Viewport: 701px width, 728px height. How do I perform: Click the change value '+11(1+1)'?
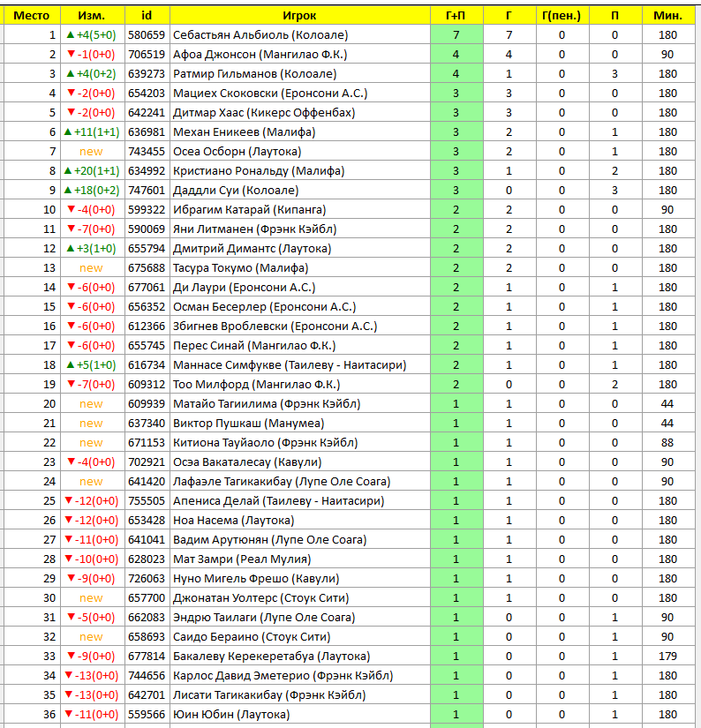click(x=92, y=132)
